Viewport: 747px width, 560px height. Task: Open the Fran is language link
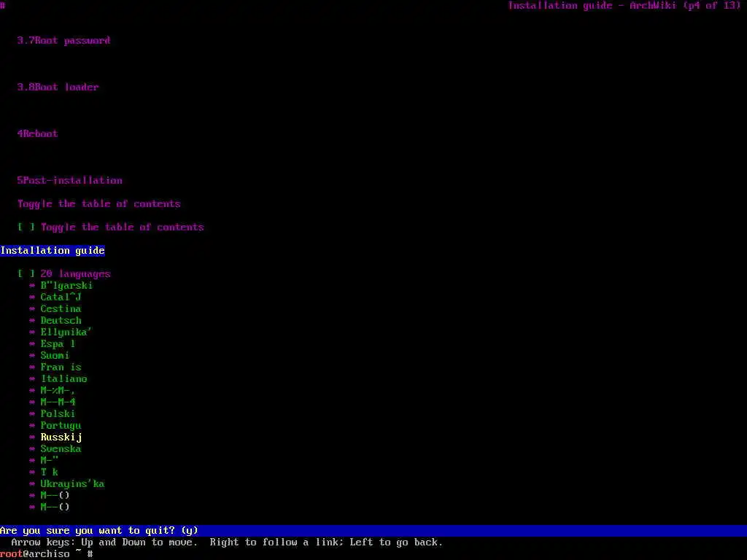click(61, 367)
